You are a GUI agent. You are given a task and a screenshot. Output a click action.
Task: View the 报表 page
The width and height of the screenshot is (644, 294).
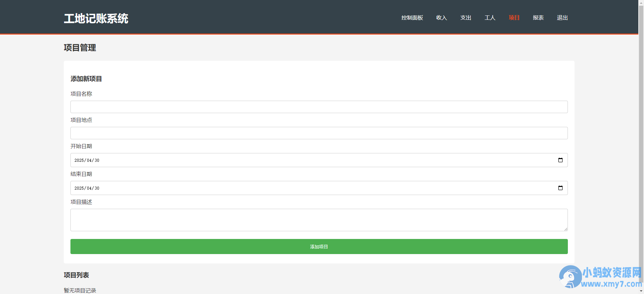pyautogui.click(x=538, y=18)
